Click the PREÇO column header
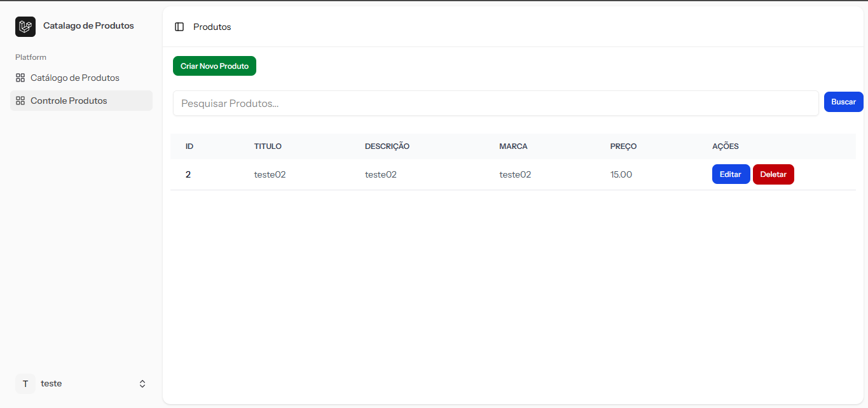 623,146
